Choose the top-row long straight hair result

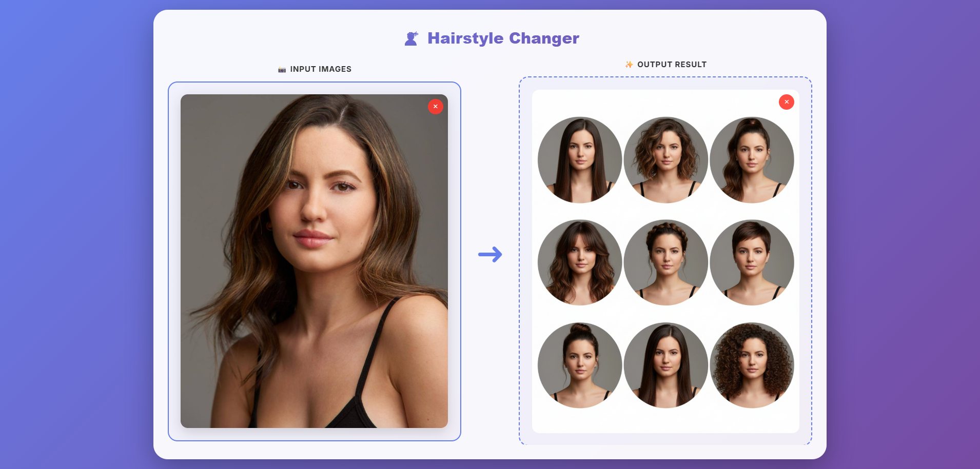[x=580, y=160]
